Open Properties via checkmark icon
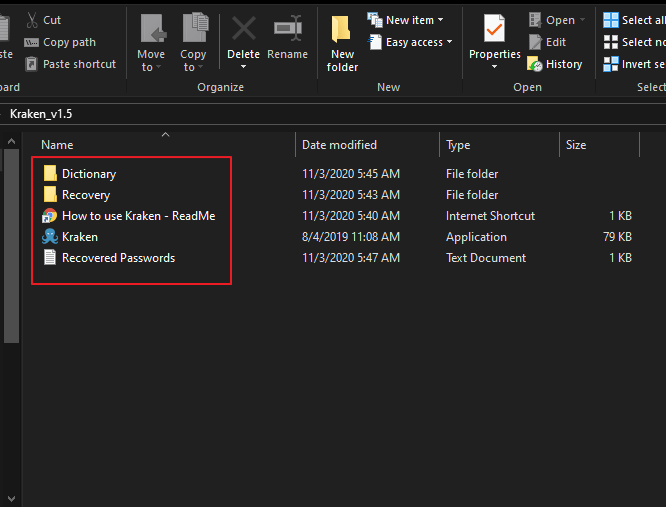 pyautogui.click(x=494, y=28)
